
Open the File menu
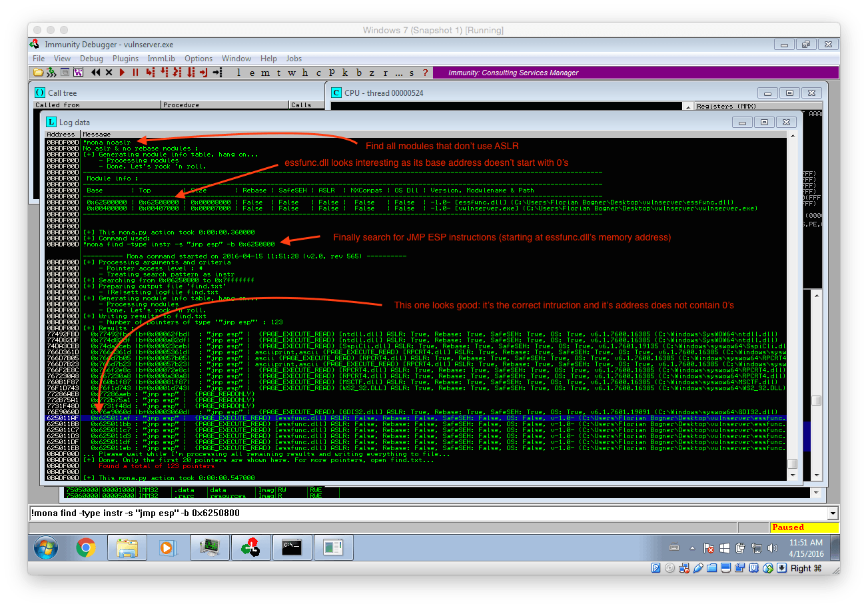coord(39,59)
